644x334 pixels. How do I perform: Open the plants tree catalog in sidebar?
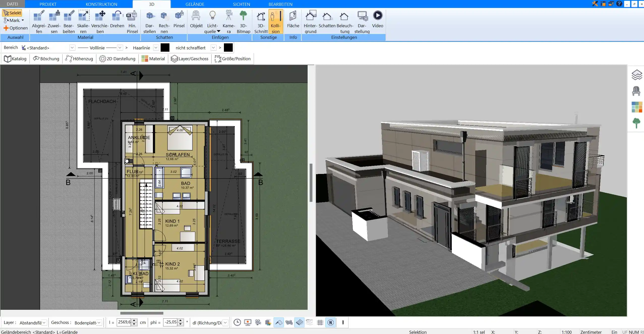(x=636, y=123)
